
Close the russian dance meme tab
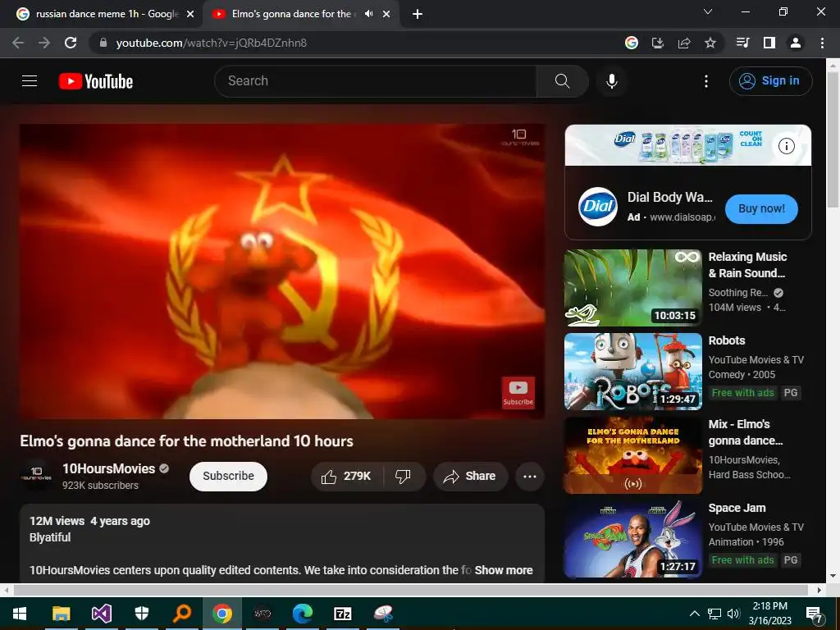coord(190,15)
